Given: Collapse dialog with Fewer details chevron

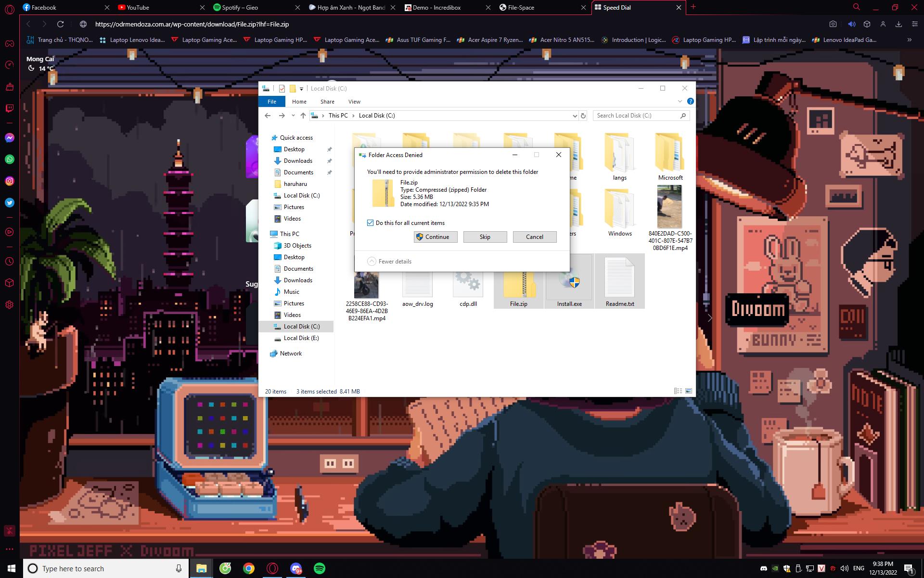Looking at the screenshot, I should pyautogui.click(x=372, y=262).
